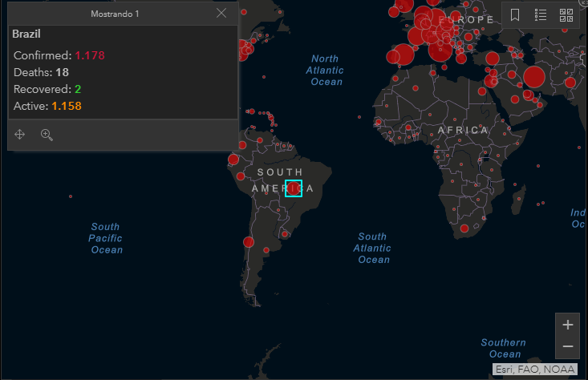Open the basemap gallery grid icon

566,15
